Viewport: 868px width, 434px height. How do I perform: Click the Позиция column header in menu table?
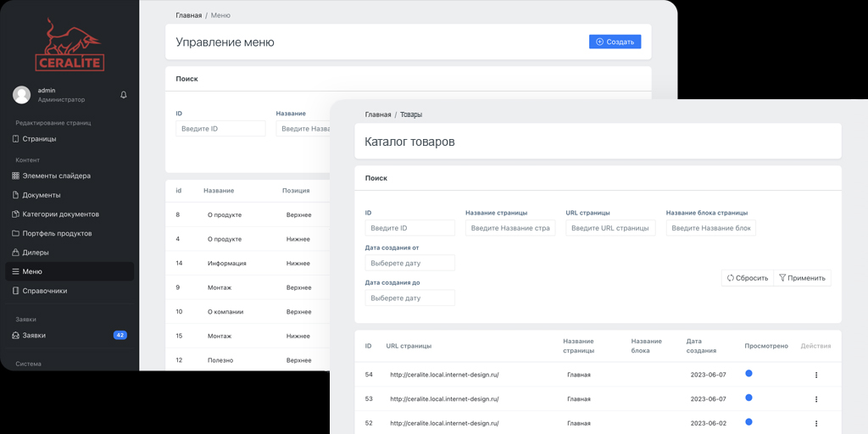296,191
